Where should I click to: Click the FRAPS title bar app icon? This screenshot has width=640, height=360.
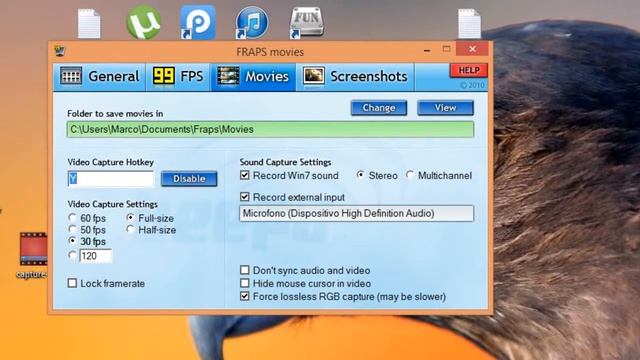60,51
